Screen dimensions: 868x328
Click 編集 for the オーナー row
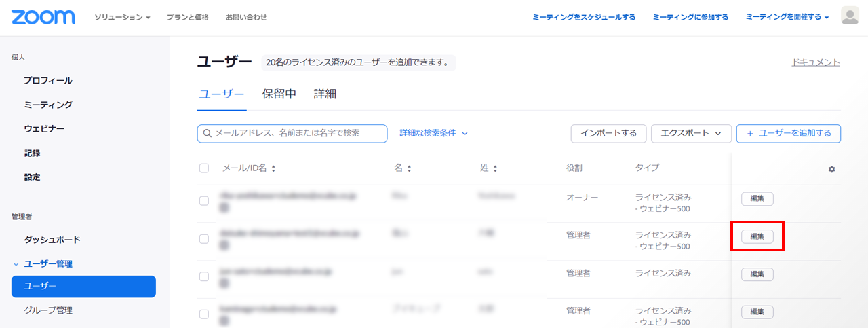[x=757, y=199]
